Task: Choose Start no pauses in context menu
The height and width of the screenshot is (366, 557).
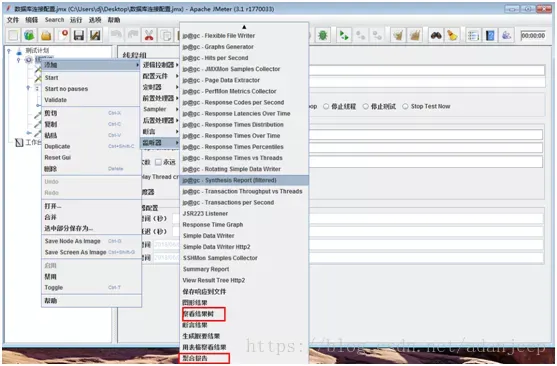Action: tap(91, 89)
